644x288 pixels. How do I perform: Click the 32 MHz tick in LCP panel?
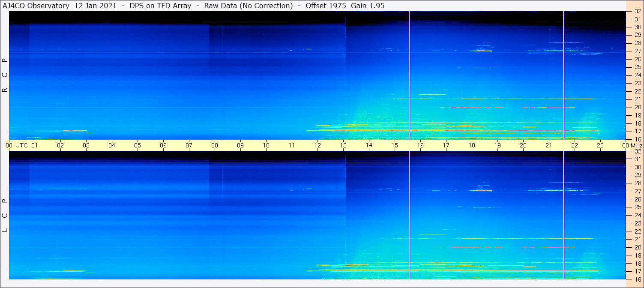point(638,151)
